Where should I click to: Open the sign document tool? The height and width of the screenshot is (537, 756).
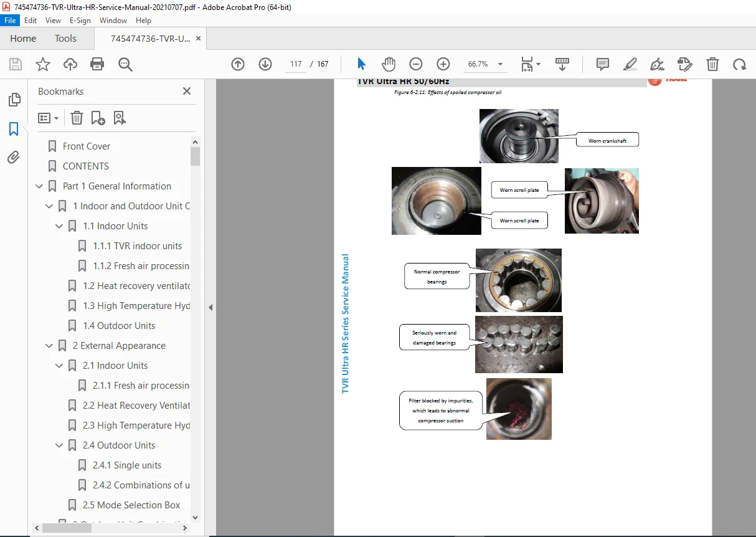(657, 64)
